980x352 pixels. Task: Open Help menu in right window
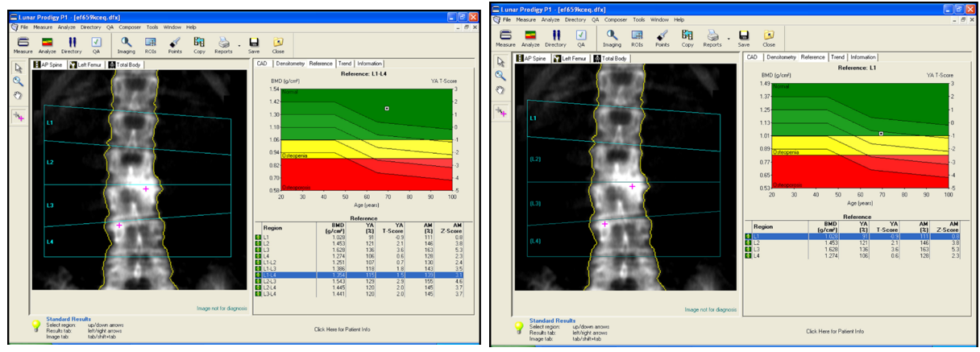pos(679,19)
